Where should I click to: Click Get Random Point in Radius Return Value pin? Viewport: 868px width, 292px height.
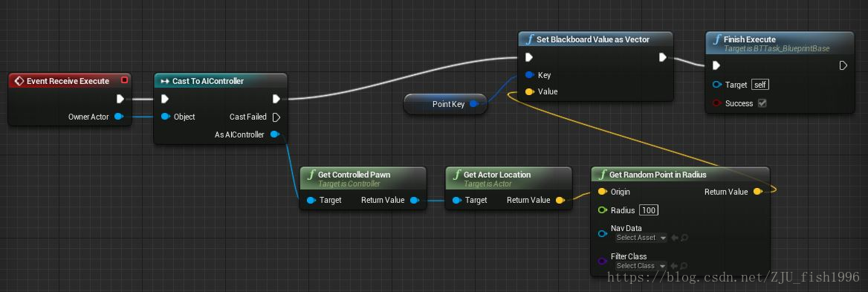757,192
